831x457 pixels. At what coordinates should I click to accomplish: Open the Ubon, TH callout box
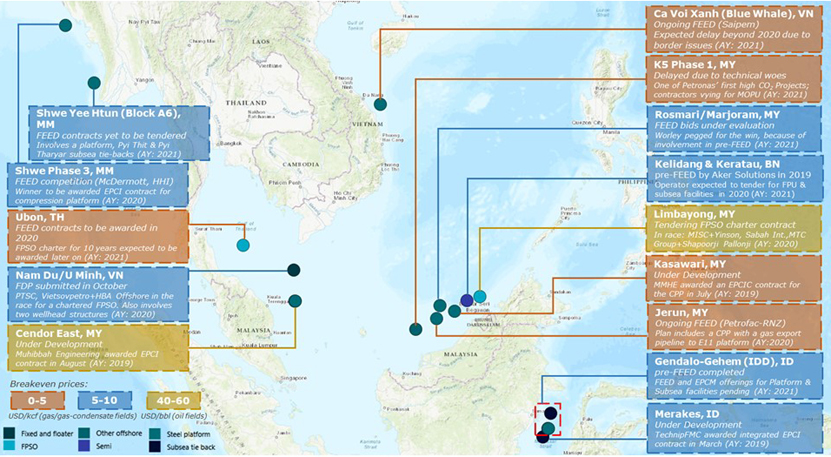pyautogui.click(x=98, y=236)
